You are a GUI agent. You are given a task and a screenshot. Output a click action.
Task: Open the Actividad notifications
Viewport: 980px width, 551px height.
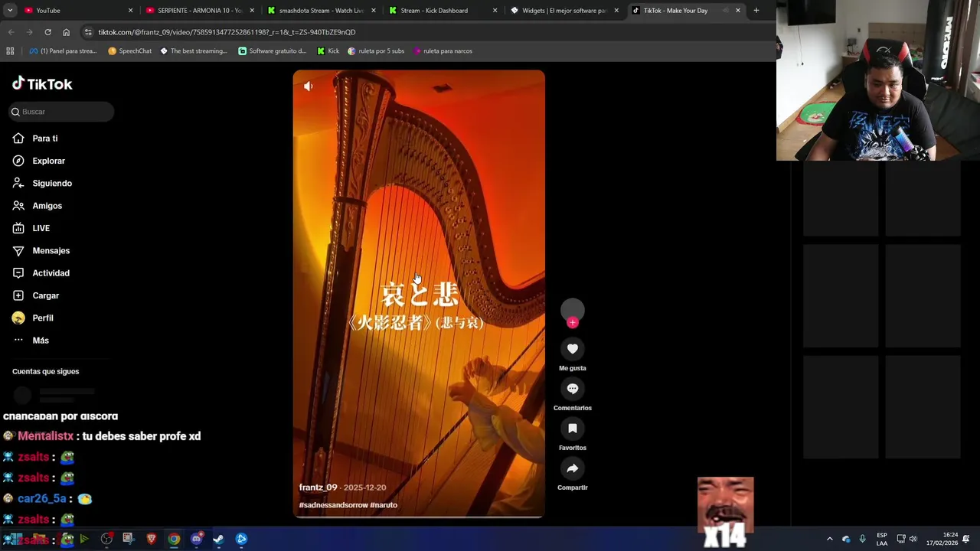tap(51, 273)
